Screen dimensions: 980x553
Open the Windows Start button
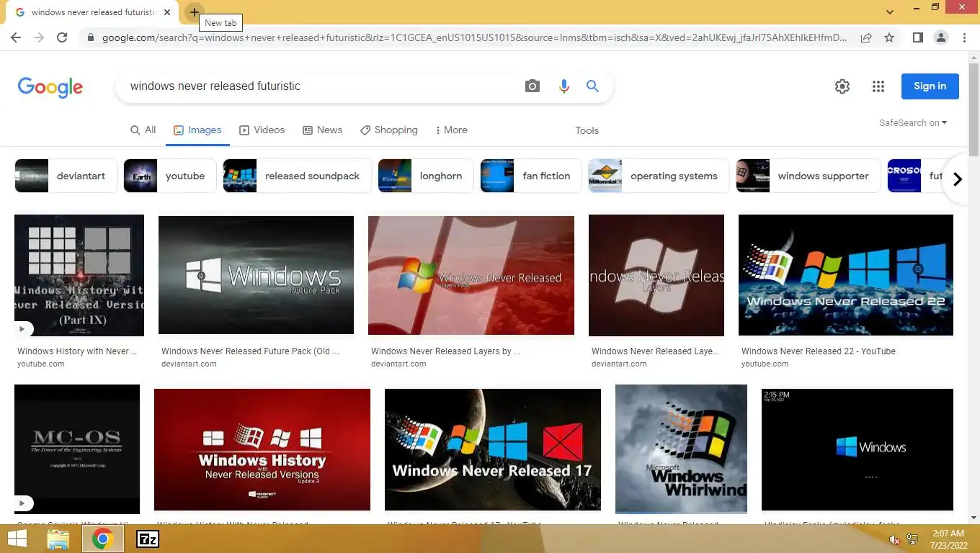[17, 539]
